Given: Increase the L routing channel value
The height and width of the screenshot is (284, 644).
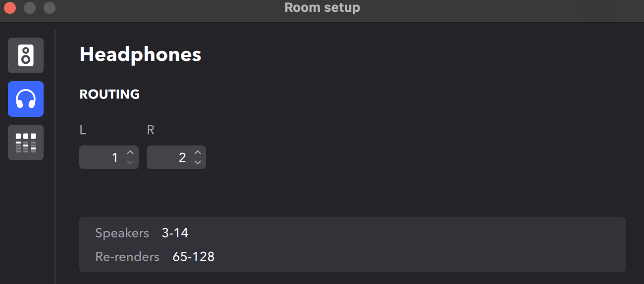Looking at the screenshot, I should pyautogui.click(x=130, y=153).
